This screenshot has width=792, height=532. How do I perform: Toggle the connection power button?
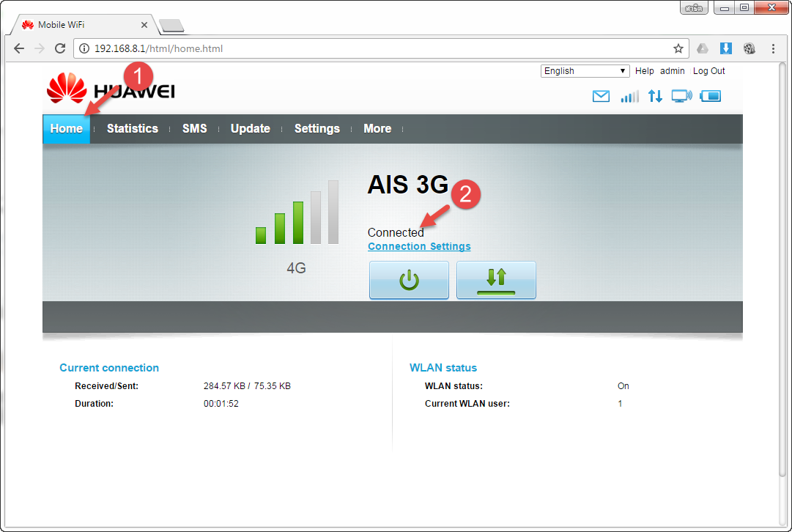click(x=409, y=280)
